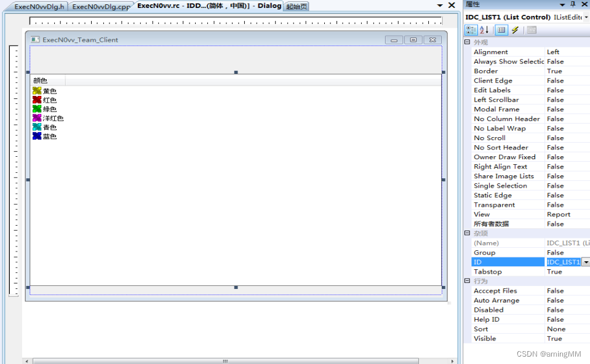Viewport: 590px width, 364px height.
Task: Select the Client Edge property
Action: pos(530,81)
